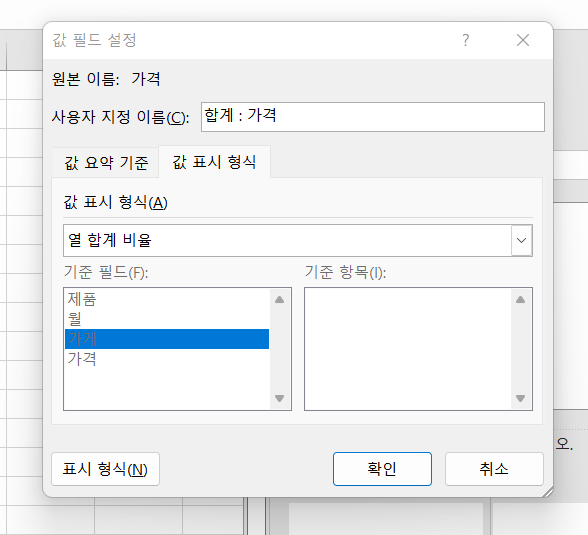Screen dimensions: 588x535
Task: Open the 표시 형식(N) number format button
Action: coord(105,469)
